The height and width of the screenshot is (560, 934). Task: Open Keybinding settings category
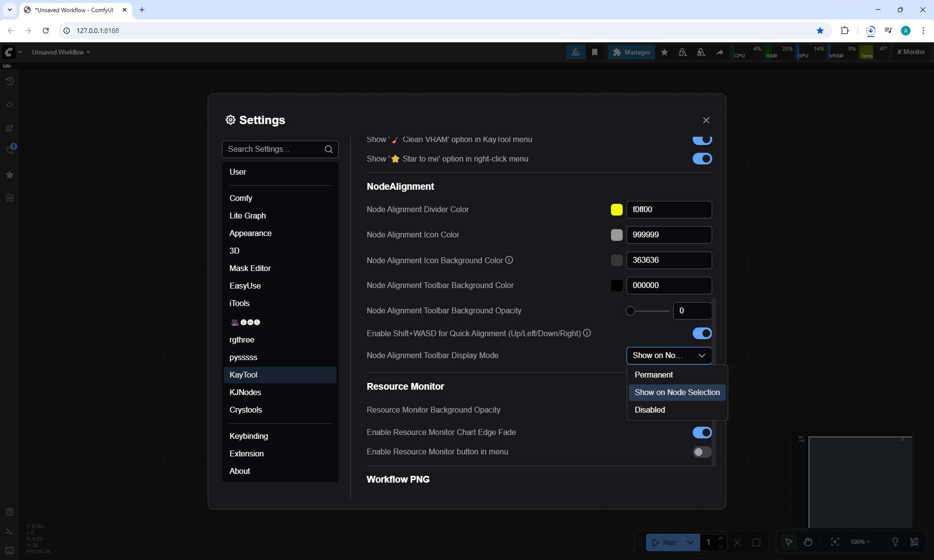pyautogui.click(x=249, y=436)
